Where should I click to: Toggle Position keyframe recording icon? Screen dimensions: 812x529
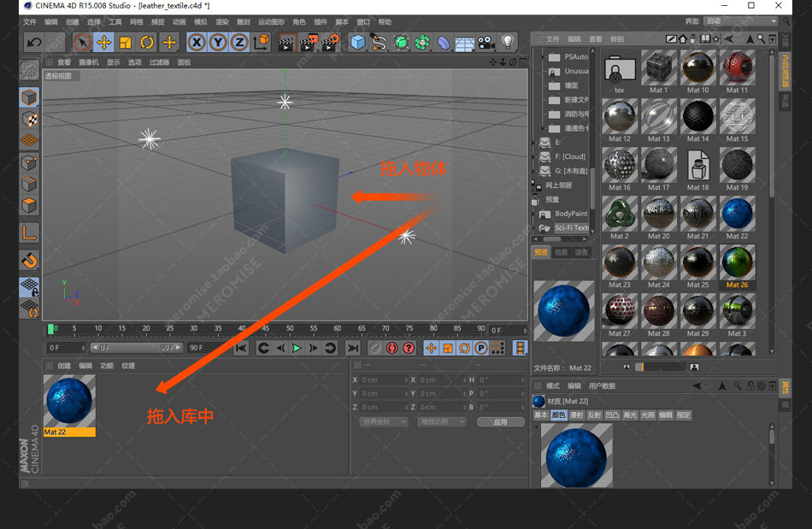pos(431,348)
